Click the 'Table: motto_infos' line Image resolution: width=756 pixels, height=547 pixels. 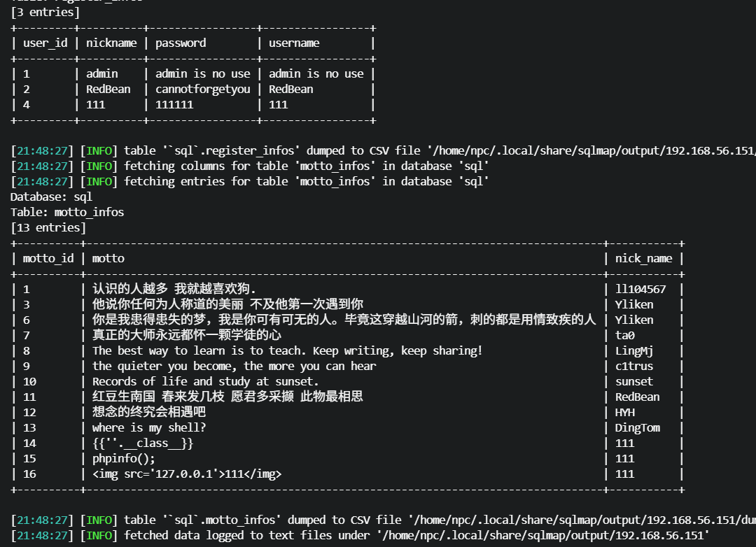67,213
